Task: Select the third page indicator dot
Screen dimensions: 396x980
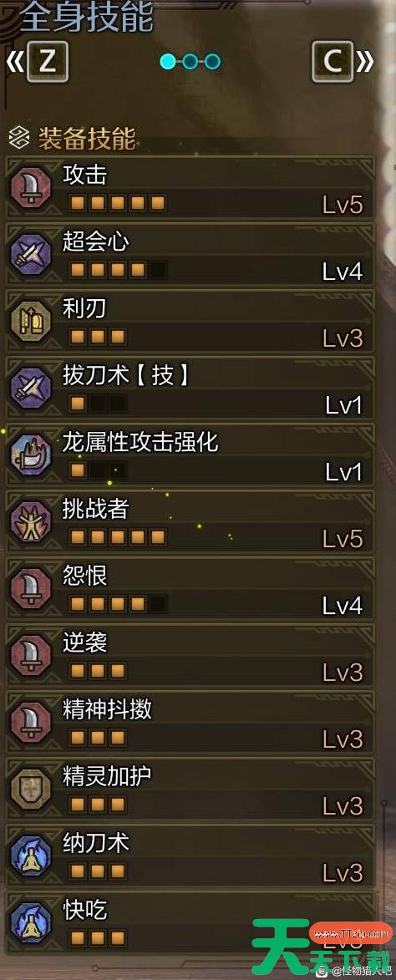Action: 213,61
